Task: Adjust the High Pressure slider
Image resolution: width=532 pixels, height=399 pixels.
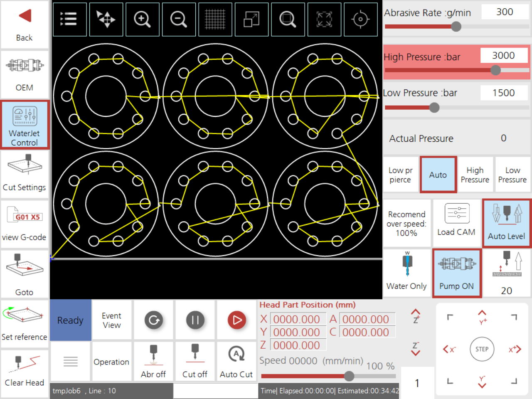Action: click(x=495, y=71)
